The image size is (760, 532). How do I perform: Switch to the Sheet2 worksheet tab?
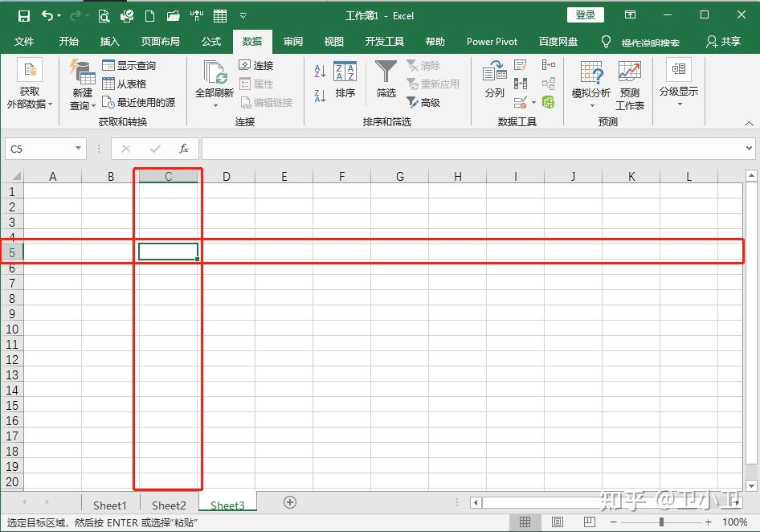(x=168, y=505)
